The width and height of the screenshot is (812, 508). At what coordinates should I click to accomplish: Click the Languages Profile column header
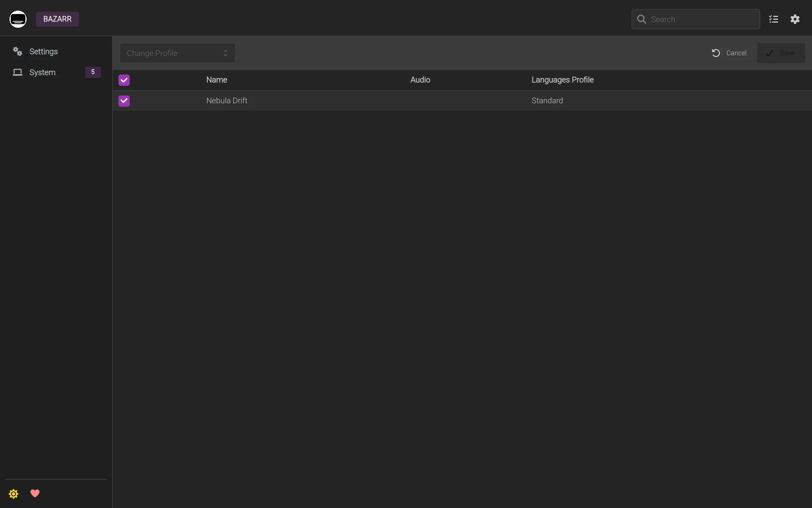pyautogui.click(x=562, y=80)
